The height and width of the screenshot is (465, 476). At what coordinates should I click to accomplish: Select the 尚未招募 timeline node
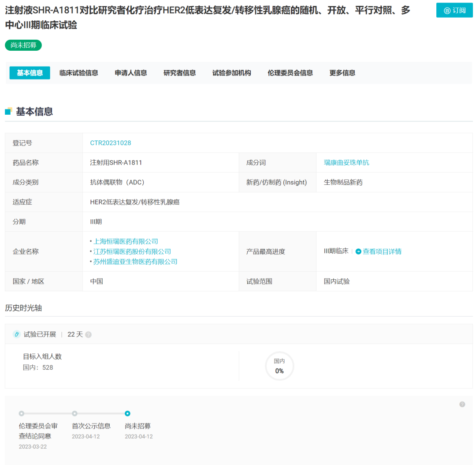point(127,413)
